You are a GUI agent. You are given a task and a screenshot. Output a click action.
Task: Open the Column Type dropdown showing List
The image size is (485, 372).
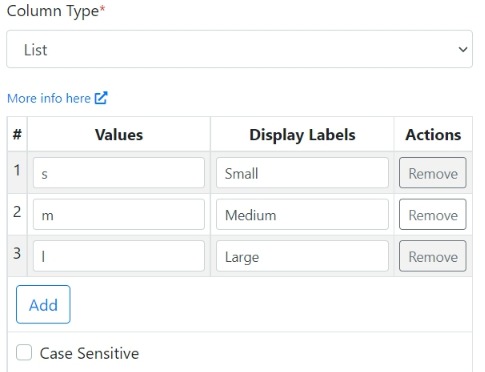[239, 49]
